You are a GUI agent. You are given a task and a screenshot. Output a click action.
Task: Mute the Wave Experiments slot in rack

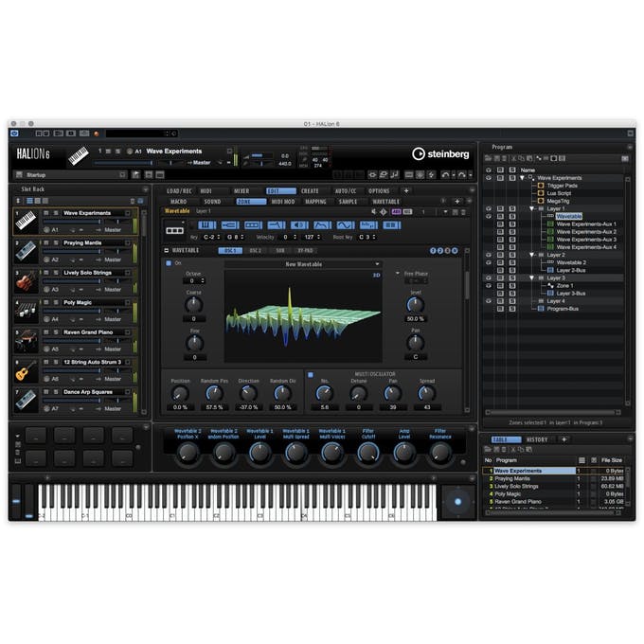click(x=46, y=213)
